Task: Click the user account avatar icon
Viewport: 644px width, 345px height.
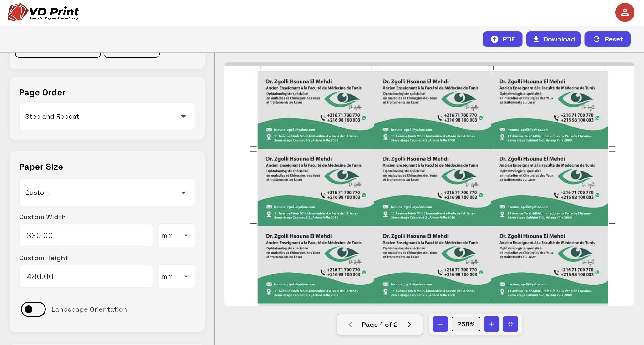Action: coord(624,13)
